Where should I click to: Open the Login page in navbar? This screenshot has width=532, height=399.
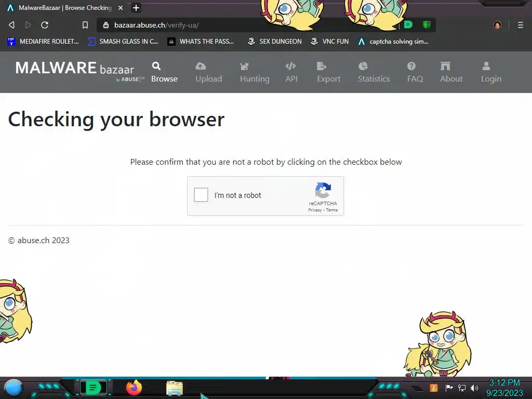[x=491, y=72]
